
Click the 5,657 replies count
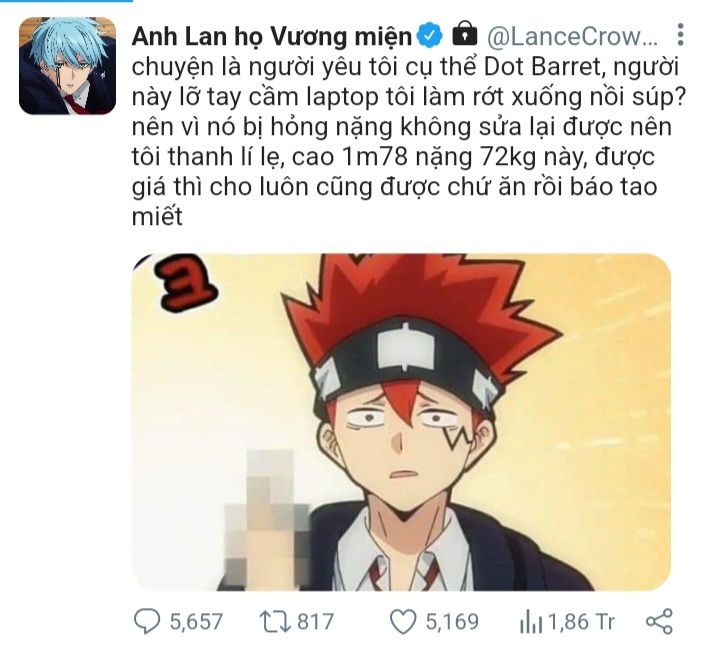tap(196, 622)
